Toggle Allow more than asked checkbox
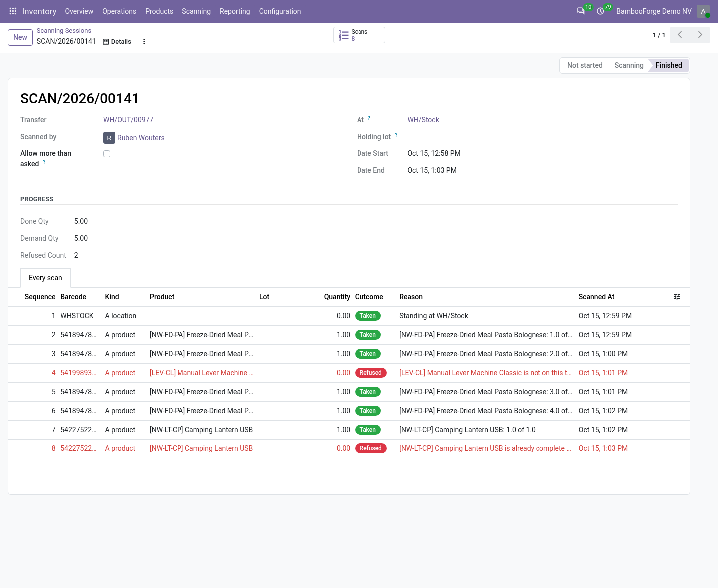Screen dimensions: 718x588 [x=107, y=154]
